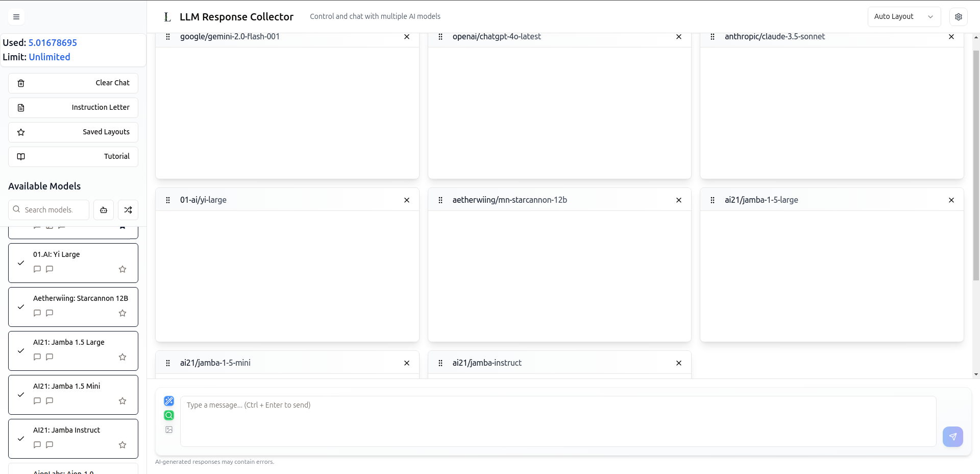980x474 pixels.
Task: Close the anthropic/claude-3.5-sonnet panel
Action: (x=951, y=37)
